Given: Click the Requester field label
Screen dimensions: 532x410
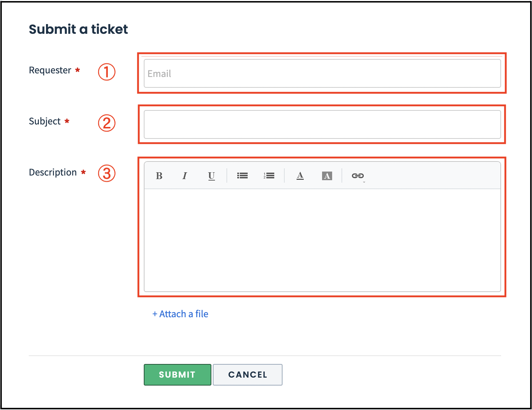Looking at the screenshot, I should click(x=50, y=70).
